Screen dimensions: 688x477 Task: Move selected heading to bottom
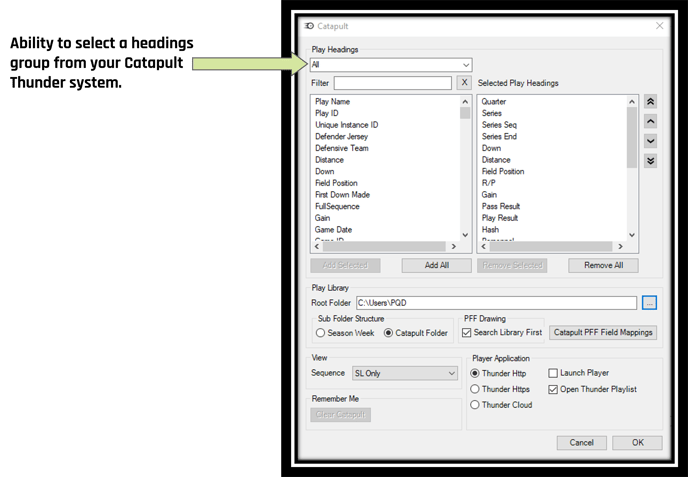coord(650,161)
